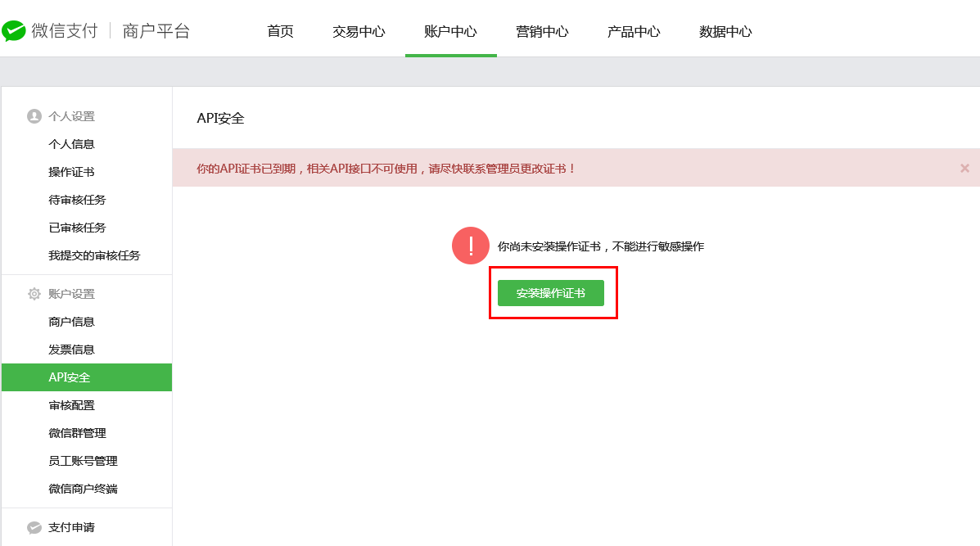
Task: Click the red exclamation warning icon
Action: tap(471, 246)
